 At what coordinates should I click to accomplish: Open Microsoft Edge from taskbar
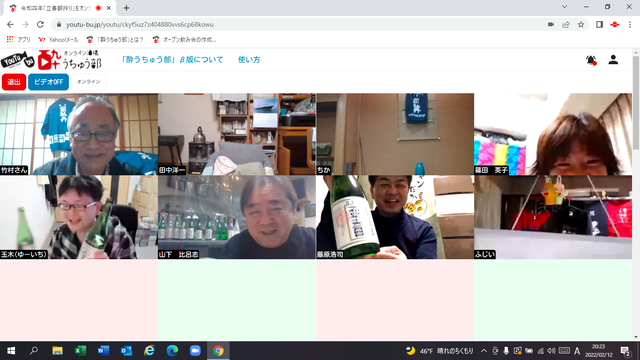[x=172, y=351]
